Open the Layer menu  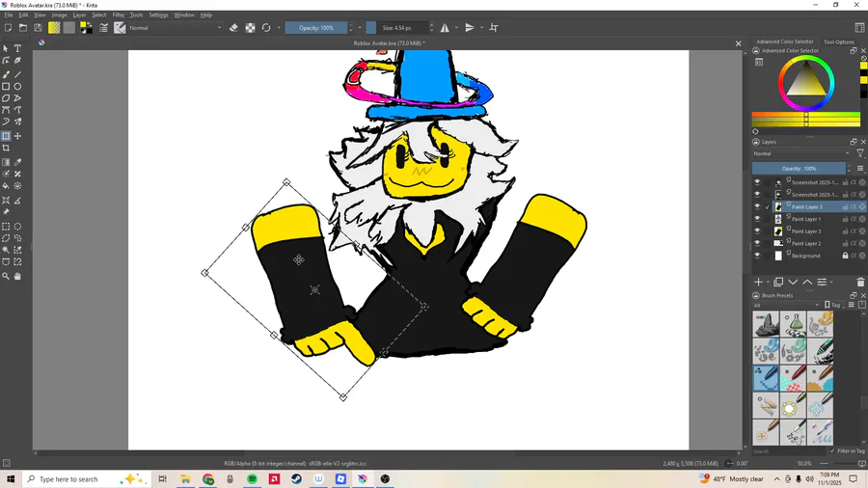[x=79, y=14]
